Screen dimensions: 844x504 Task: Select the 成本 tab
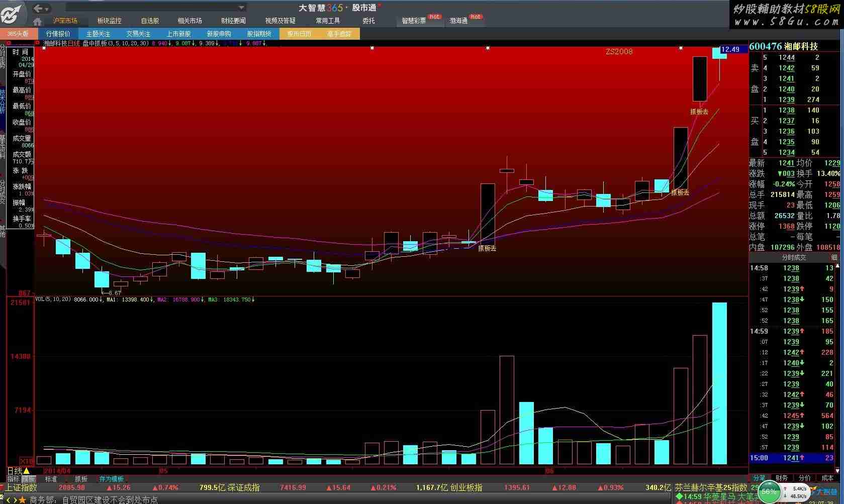pyautogui.click(x=827, y=478)
